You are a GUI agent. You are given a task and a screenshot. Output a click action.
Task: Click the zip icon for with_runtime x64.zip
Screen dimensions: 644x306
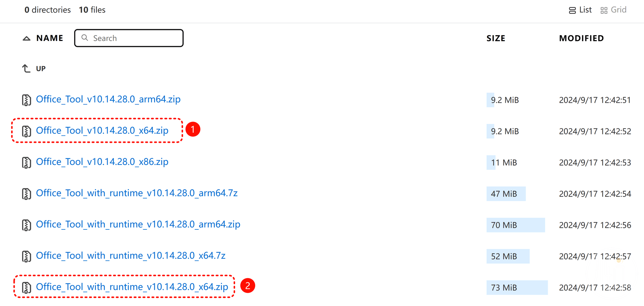tap(26, 288)
